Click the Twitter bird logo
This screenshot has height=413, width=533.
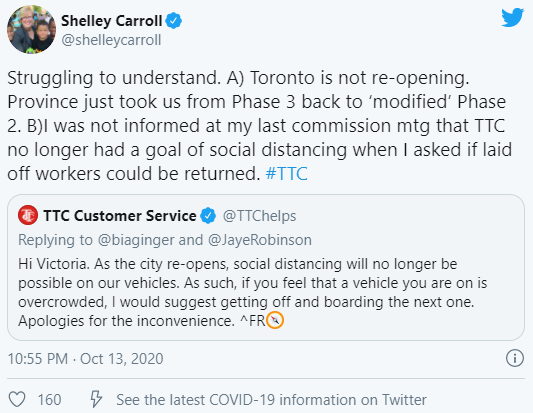(512, 17)
